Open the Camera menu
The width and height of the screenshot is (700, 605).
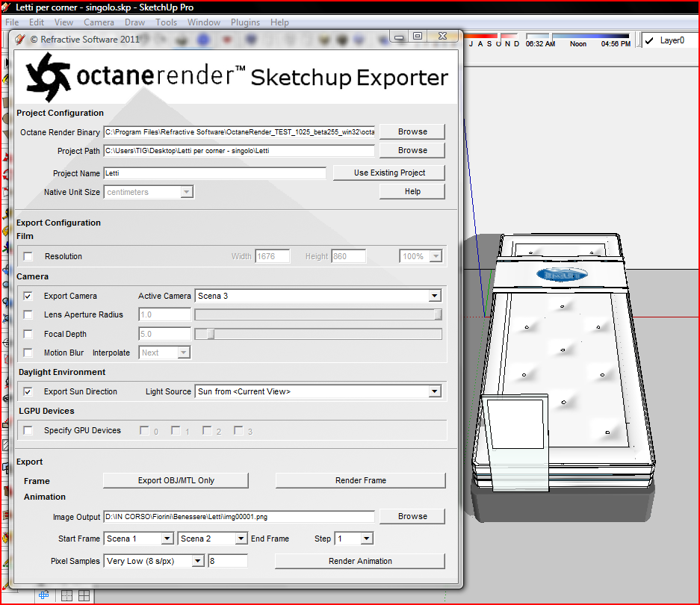pos(99,22)
